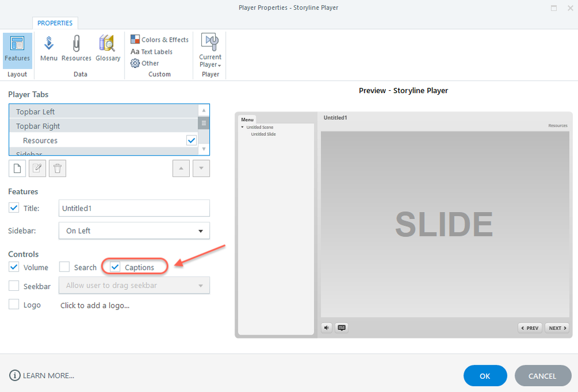Click the SLIDE preview area
578x392 pixels.
[445, 224]
